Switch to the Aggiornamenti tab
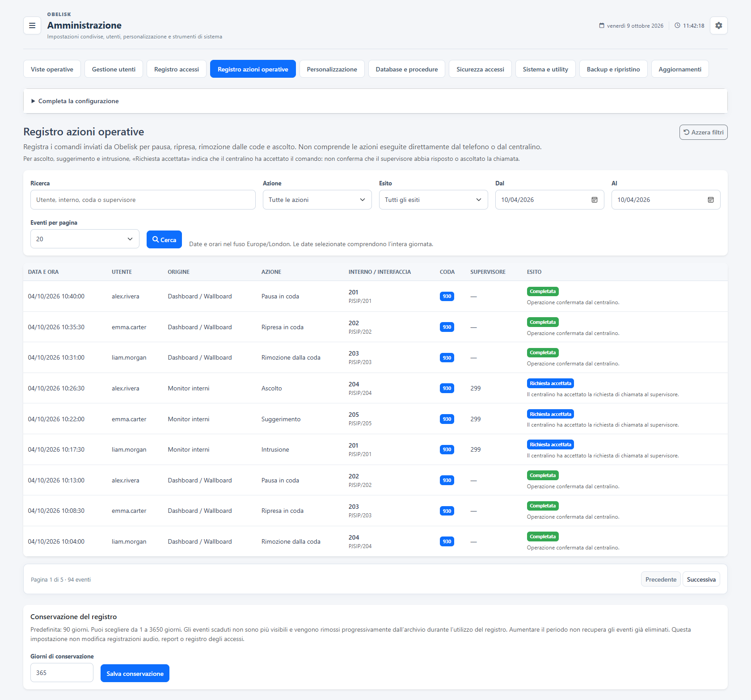The width and height of the screenshot is (751, 700). (680, 69)
